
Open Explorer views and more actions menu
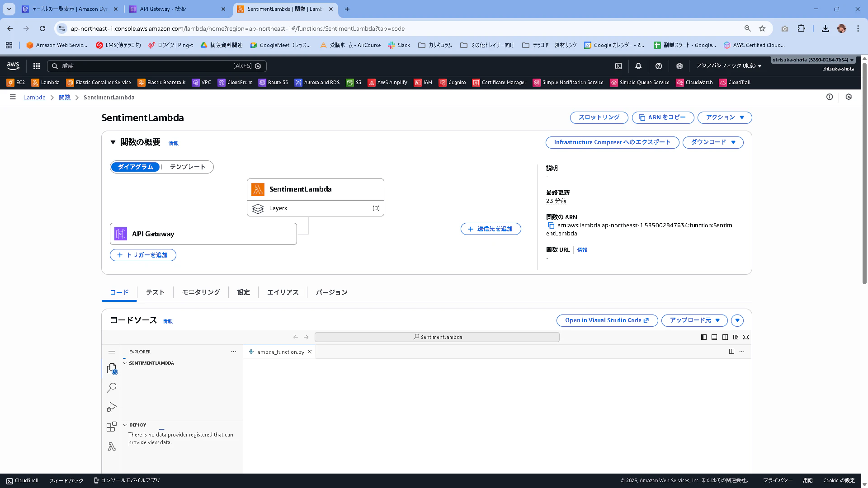pos(234,352)
